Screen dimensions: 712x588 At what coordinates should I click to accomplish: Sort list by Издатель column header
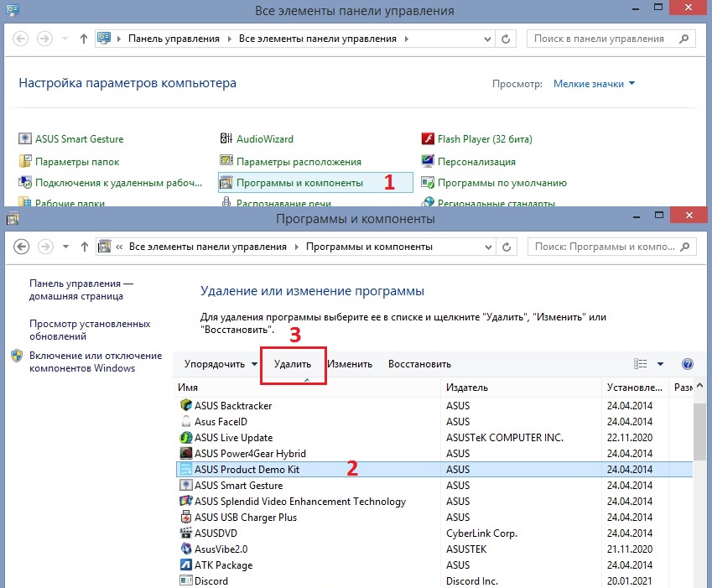click(522, 388)
